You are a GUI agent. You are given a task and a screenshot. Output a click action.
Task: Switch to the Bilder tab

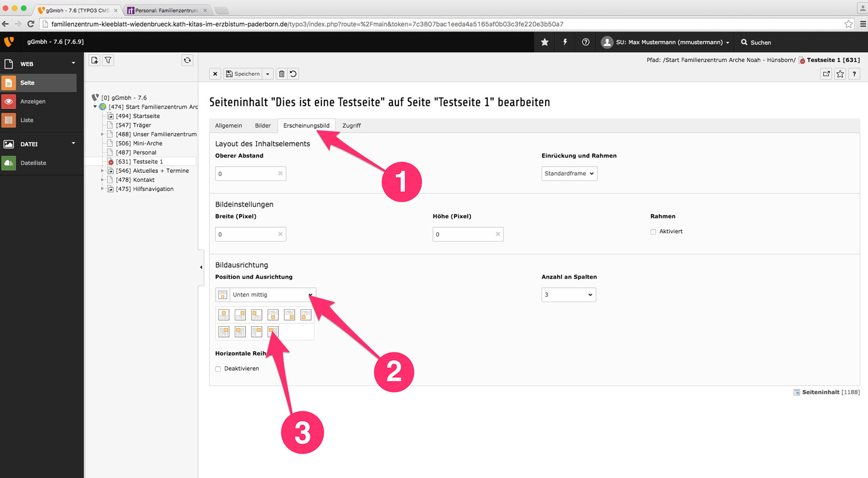point(262,126)
